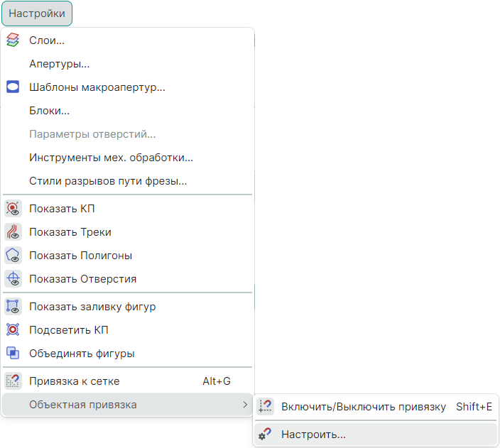The height and width of the screenshot is (448, 500).
Task: Toggle the Привязка к сетке magnet icon
Action: point(13,381)
